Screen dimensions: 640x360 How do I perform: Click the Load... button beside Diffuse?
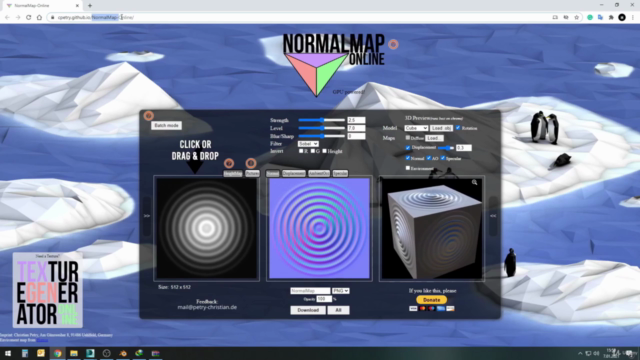pos(434,138)
